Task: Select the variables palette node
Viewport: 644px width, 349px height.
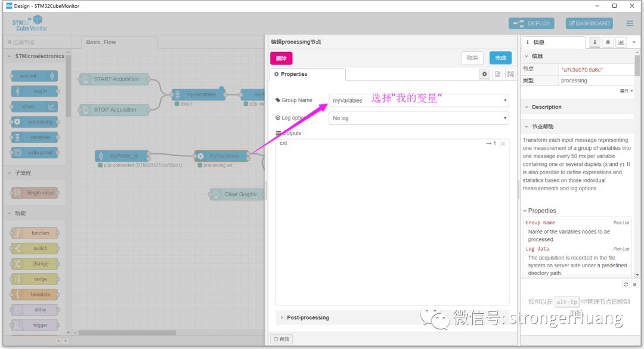Action: (x=35, y=137)
